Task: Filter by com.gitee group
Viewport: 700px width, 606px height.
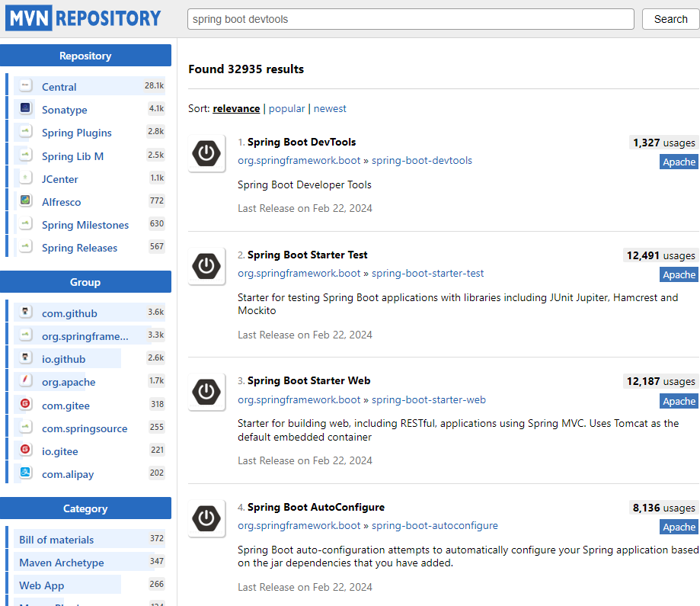Action: click(x=66, y=406)
